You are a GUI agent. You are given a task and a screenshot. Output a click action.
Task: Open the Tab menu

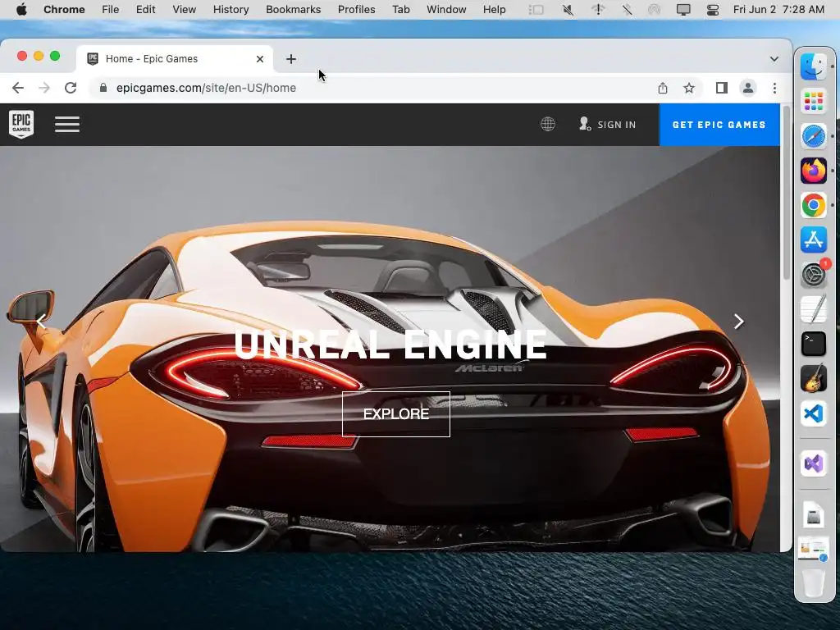tap(400, 10)
